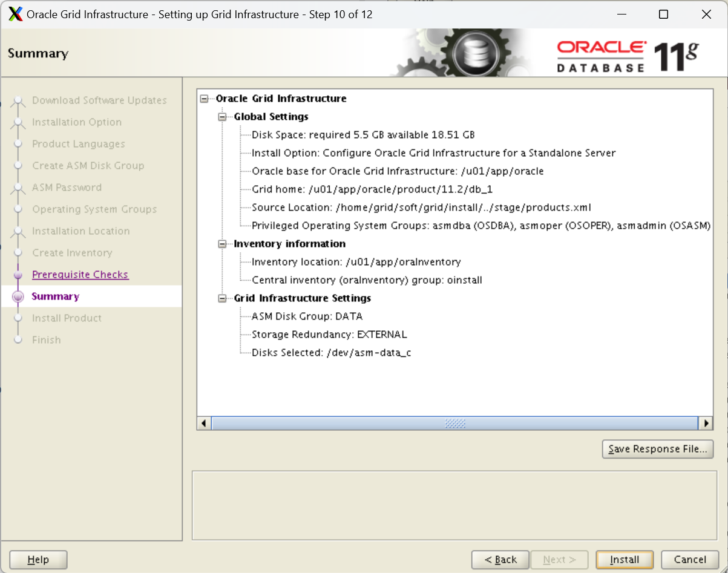The height and width of the screenshot is (573, 728).
Task: Collapse the Grid Infrastructure Settings node
Action: 222,298
